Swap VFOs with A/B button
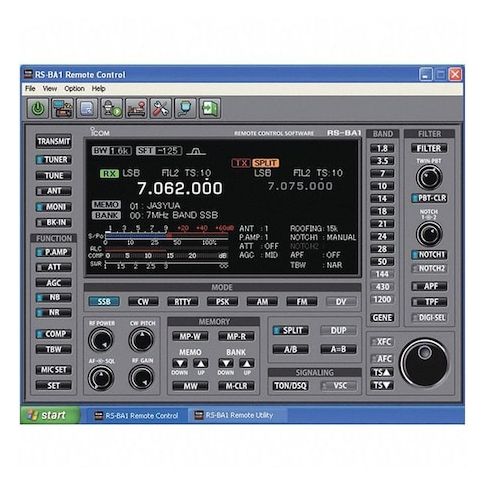Screen dimensions: 485x485 [x=291, y=349]
